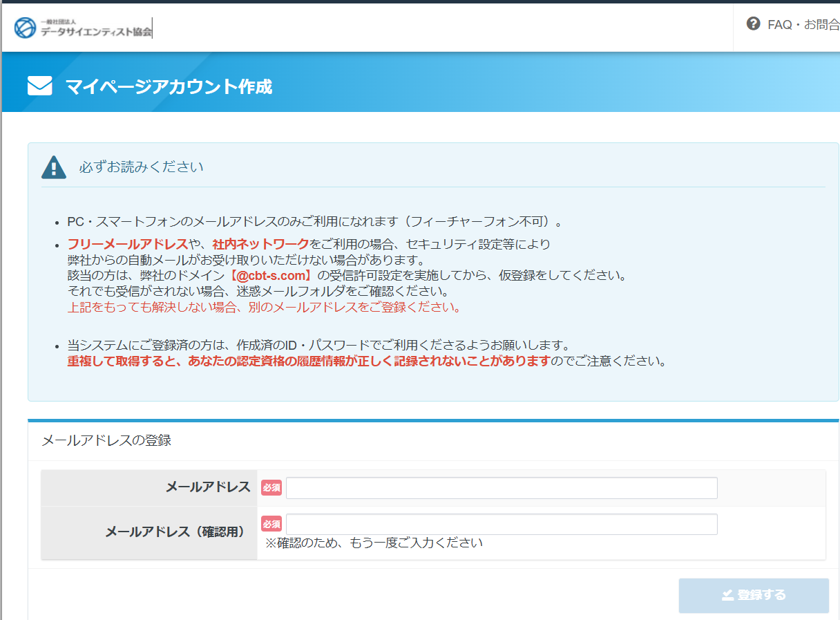
Task: Click the メールアドレスの登録 section heading
Action: point(106,440)
